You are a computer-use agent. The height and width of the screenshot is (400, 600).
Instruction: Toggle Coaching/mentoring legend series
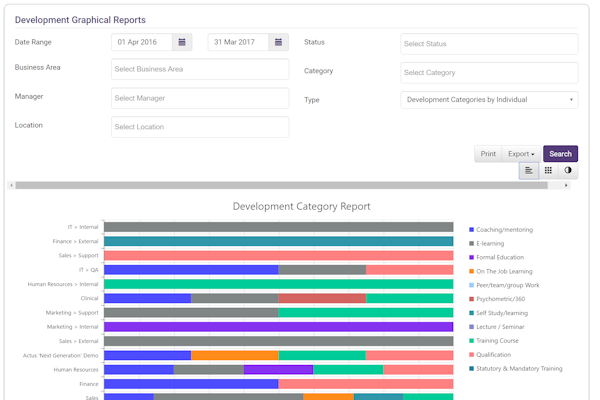pyautogui.click(x=502, y=229)
